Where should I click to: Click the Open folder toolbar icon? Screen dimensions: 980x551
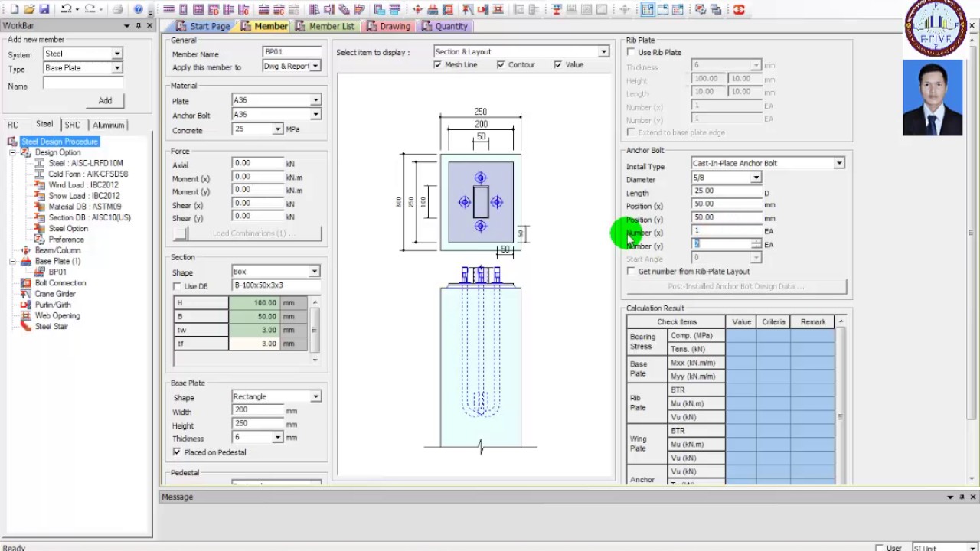[29, 9]
